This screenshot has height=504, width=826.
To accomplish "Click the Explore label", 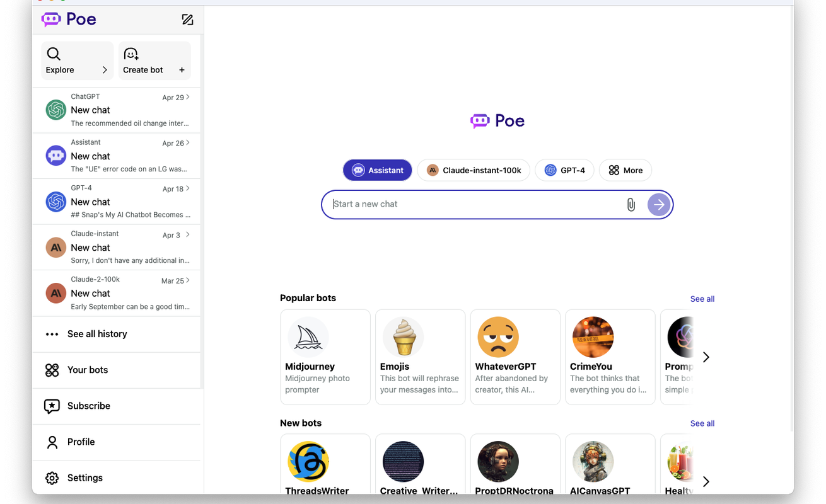I will pyautogui.click(x=60, y=70).
